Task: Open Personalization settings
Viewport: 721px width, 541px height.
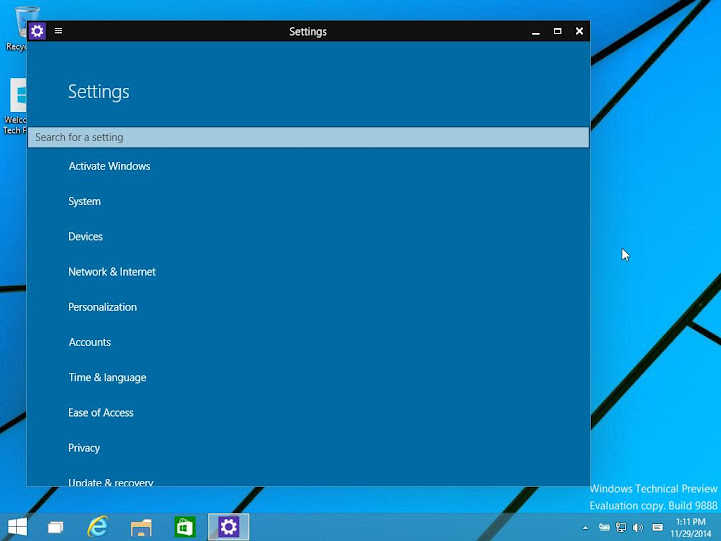Action: [103, 307]
